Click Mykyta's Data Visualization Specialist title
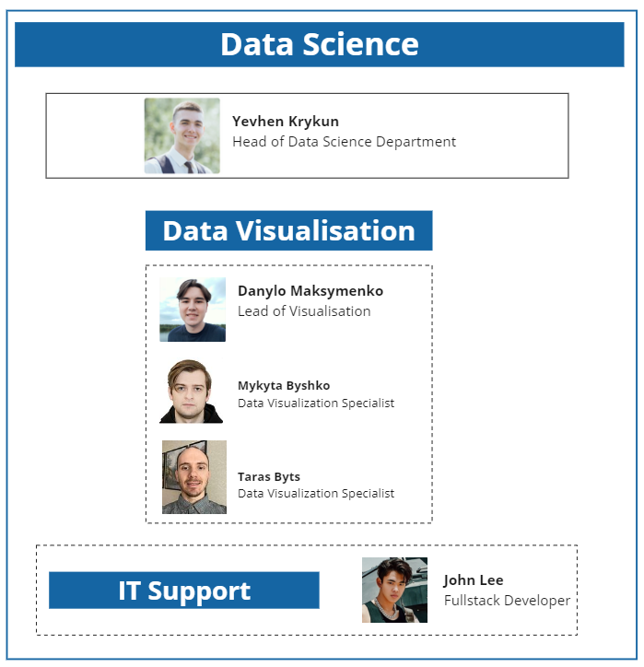 (x=316, y=404)
